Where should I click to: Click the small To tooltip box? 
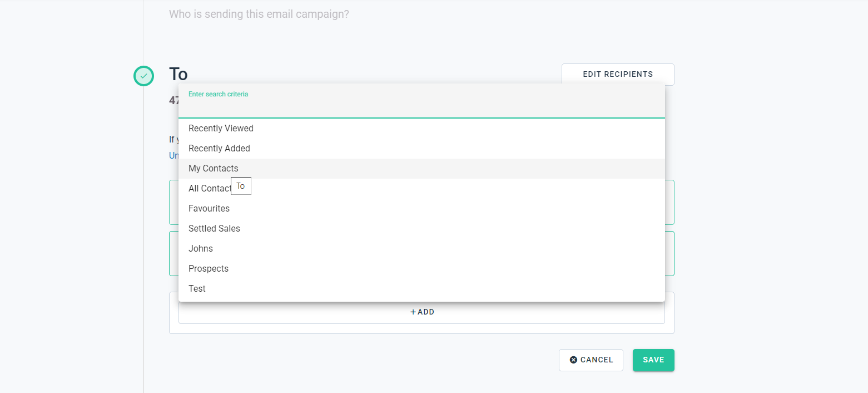(x=241, y=186)
